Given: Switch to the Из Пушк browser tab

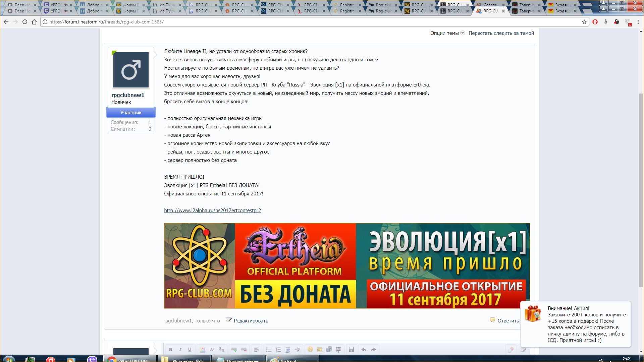Looking at the screenshot, I should pyautogui.click(x=167, y=11).
